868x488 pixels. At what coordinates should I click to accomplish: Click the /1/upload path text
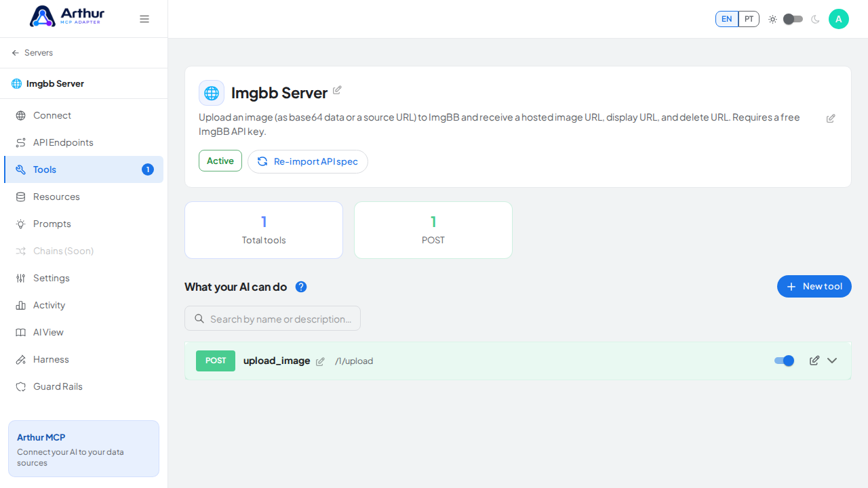click(354, 361)
